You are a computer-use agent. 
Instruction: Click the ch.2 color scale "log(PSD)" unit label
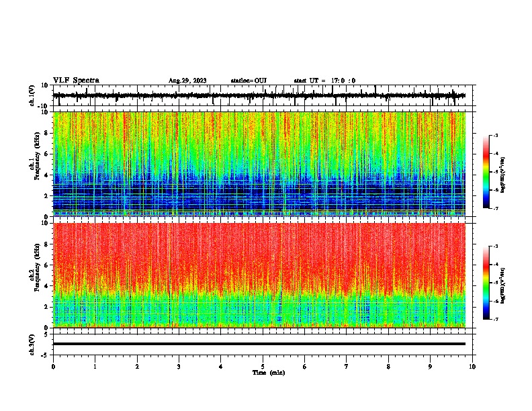[x=503, y=286]
